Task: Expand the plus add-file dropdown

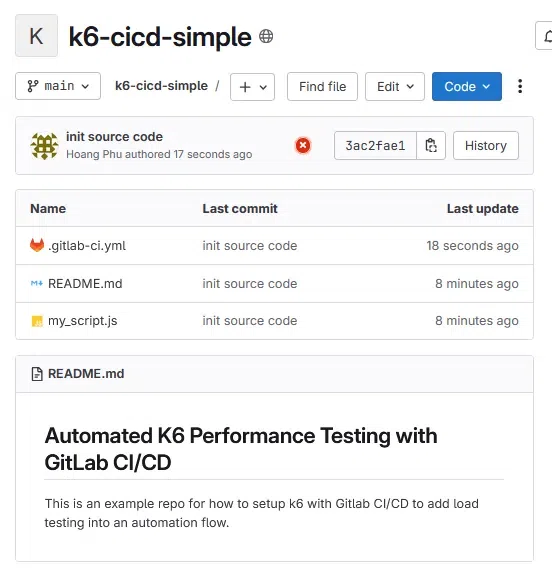Action: click(x=252, y=87)
